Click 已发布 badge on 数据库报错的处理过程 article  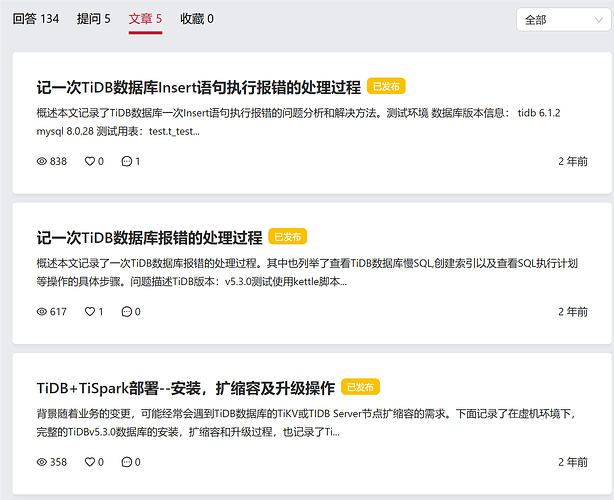(287, 236)
